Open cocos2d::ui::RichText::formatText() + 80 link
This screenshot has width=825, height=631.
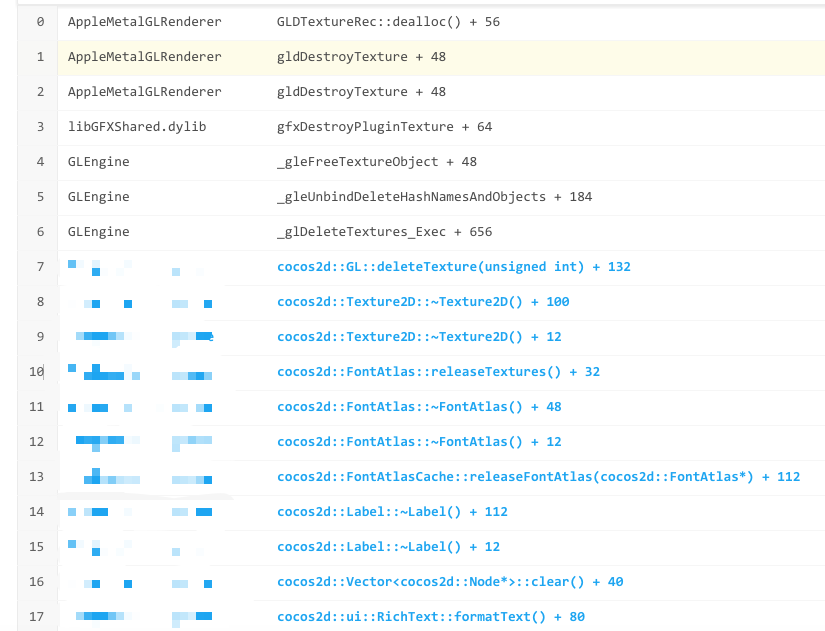[430, 617]
